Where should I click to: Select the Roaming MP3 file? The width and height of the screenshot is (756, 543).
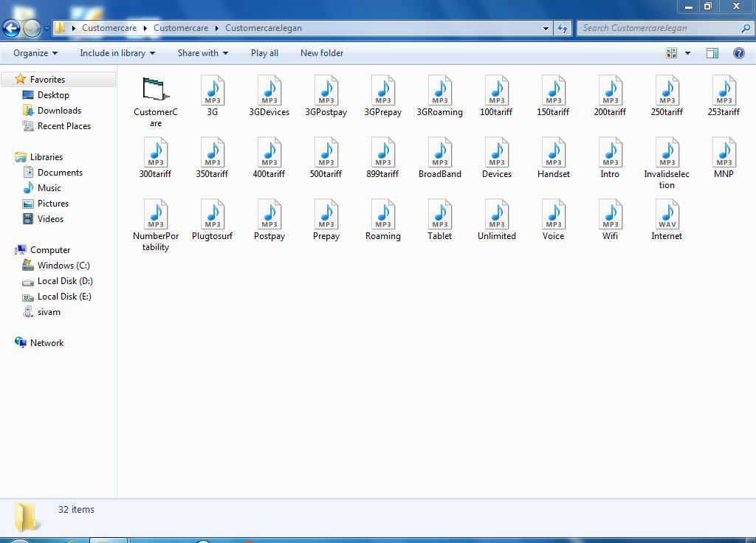pyautogui.click(x=383, y=220)
